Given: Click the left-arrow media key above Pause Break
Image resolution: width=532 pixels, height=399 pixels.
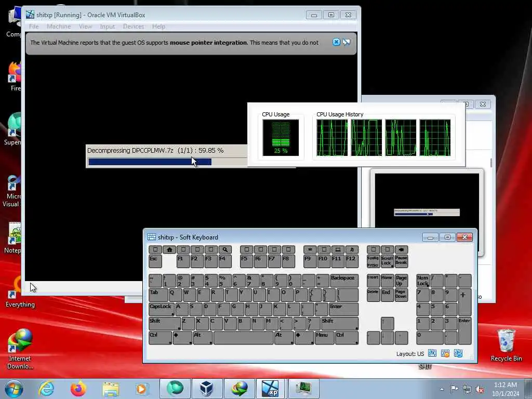Looking at the screenshot, I should (402, 250).
